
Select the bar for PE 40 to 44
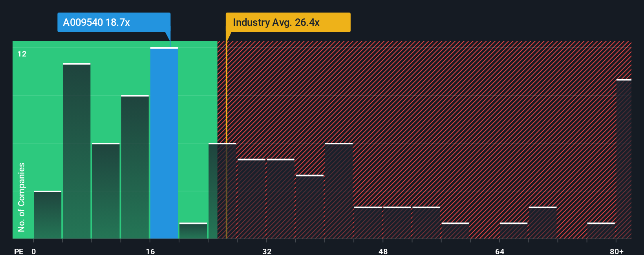339,191
